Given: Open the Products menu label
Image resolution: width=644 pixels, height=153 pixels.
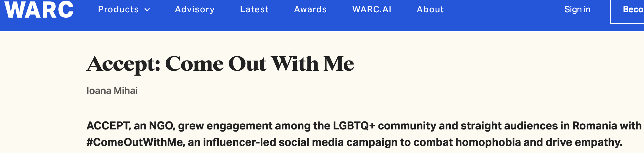Looking at the screenshot, I should [x=118, y=9].
